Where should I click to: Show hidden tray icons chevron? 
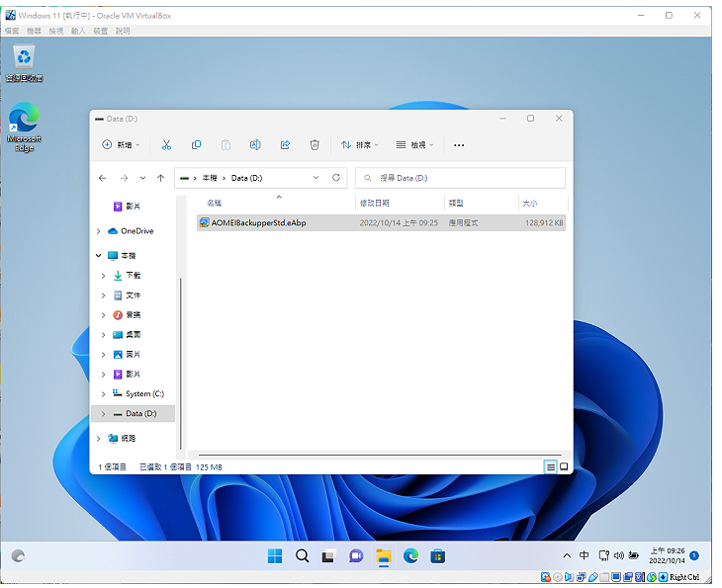coord(567,555)
